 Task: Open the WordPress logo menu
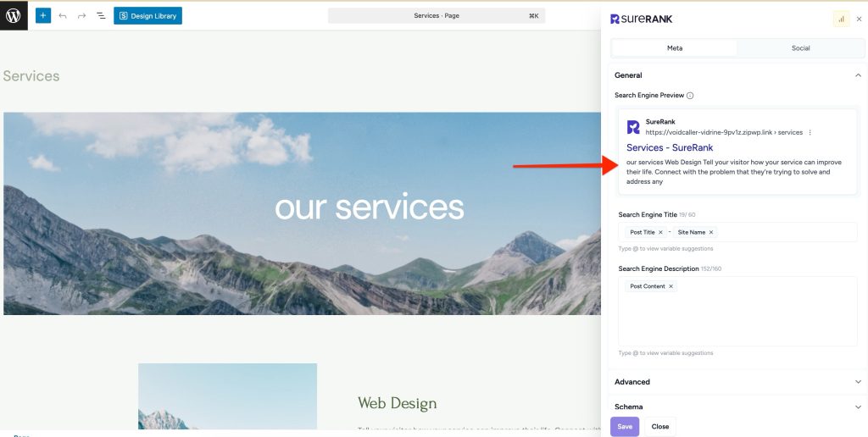click(x=14, y=15)
